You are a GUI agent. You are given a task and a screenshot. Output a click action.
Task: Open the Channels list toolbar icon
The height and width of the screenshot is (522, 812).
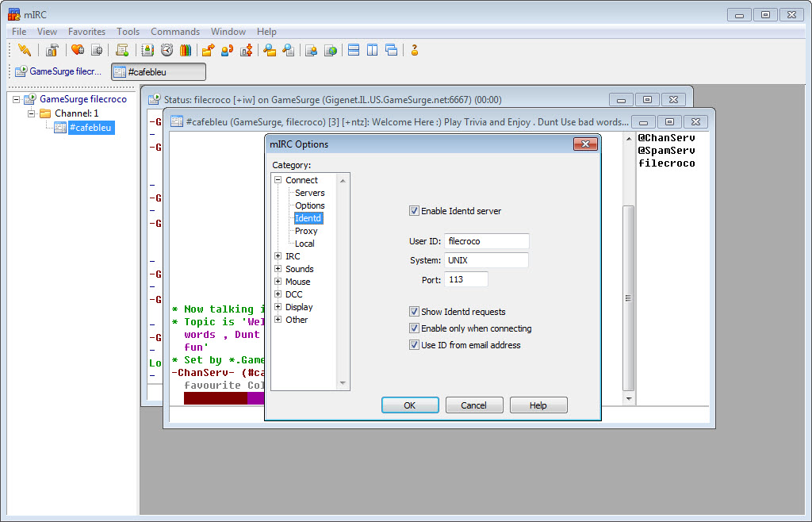click(x=97, y=50)
